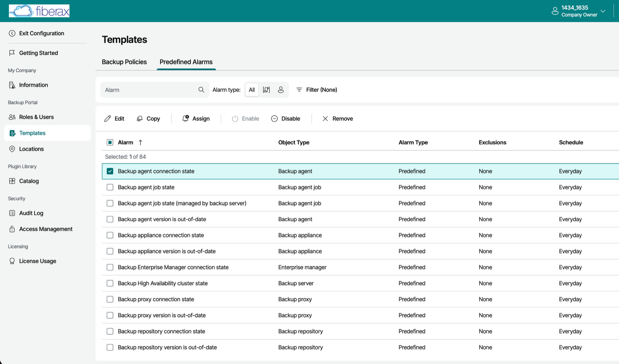Click the Access Management lock icon
Screen dimensions: 619x364
[x=12, y=229]
